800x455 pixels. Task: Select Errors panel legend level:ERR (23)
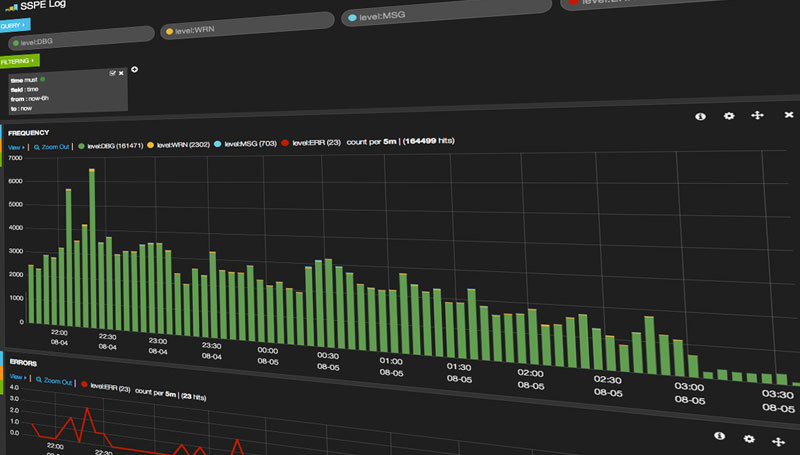[106, 387]
